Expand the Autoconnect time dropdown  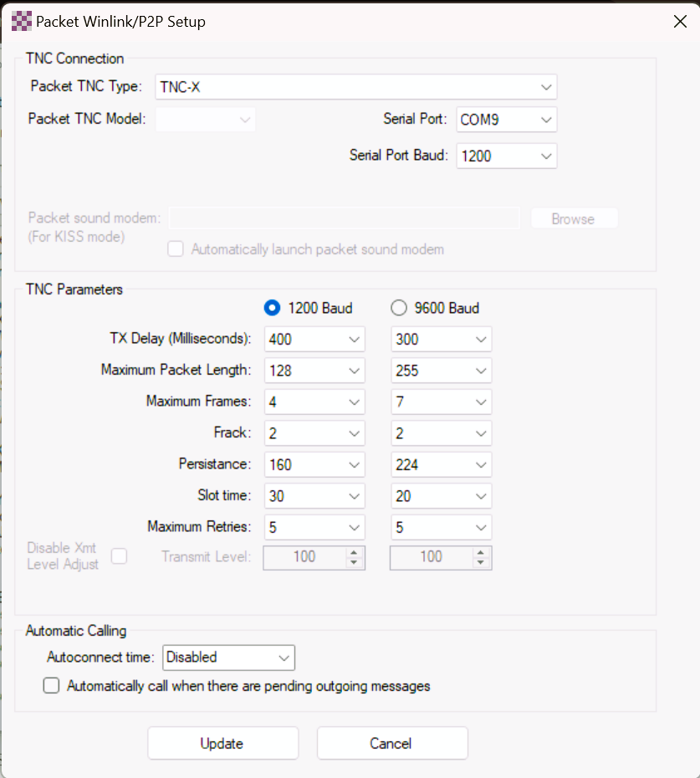(284, 658)
